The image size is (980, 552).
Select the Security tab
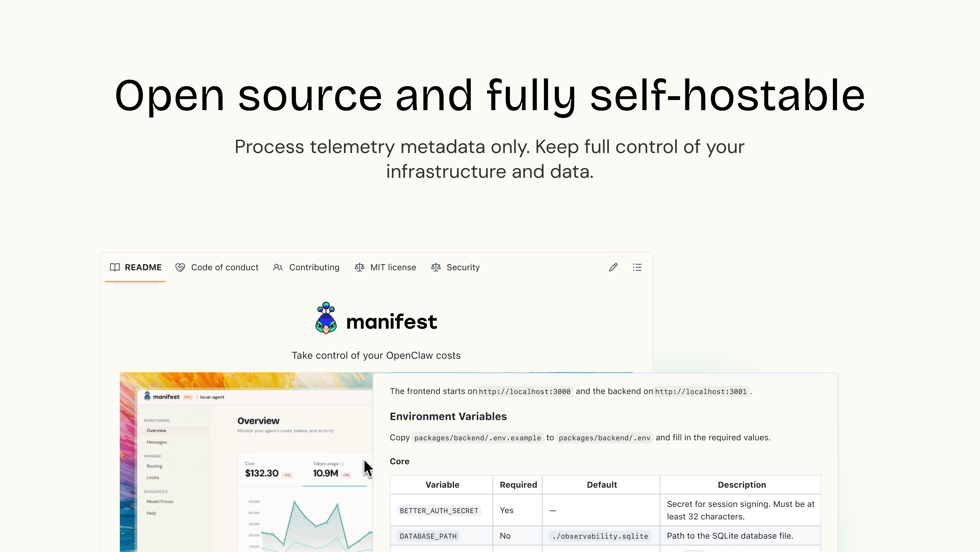tap(463, 267)
